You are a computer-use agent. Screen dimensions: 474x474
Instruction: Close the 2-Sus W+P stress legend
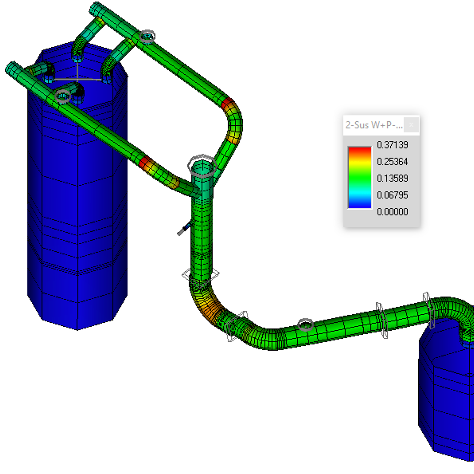pyautogui.click(x=411, y=125)
